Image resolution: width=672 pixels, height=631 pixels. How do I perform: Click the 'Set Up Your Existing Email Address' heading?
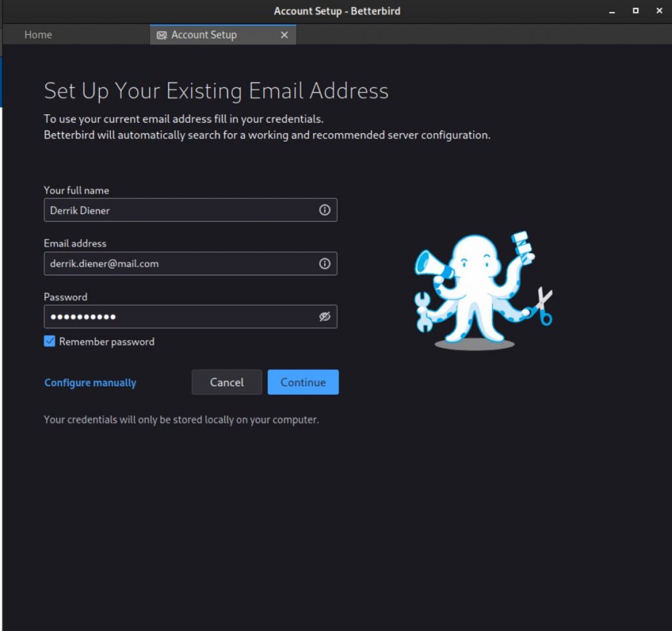pos(216,91)
